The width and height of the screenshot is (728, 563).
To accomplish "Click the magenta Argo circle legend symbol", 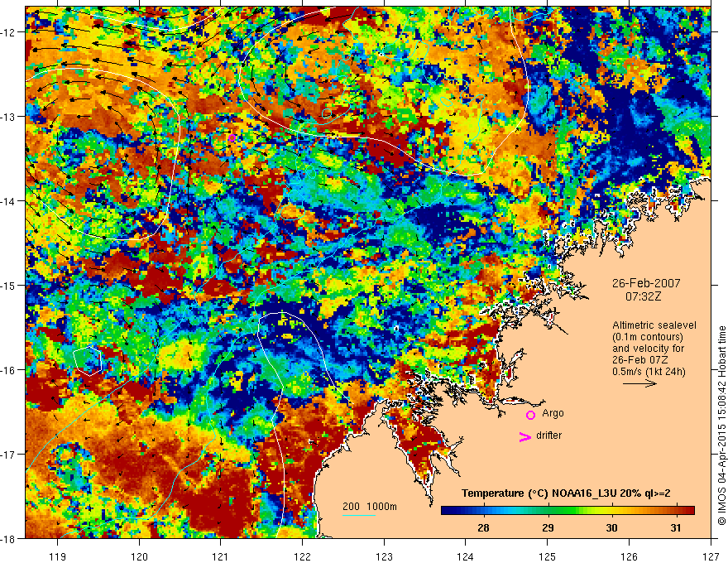I will coord(530,415).
